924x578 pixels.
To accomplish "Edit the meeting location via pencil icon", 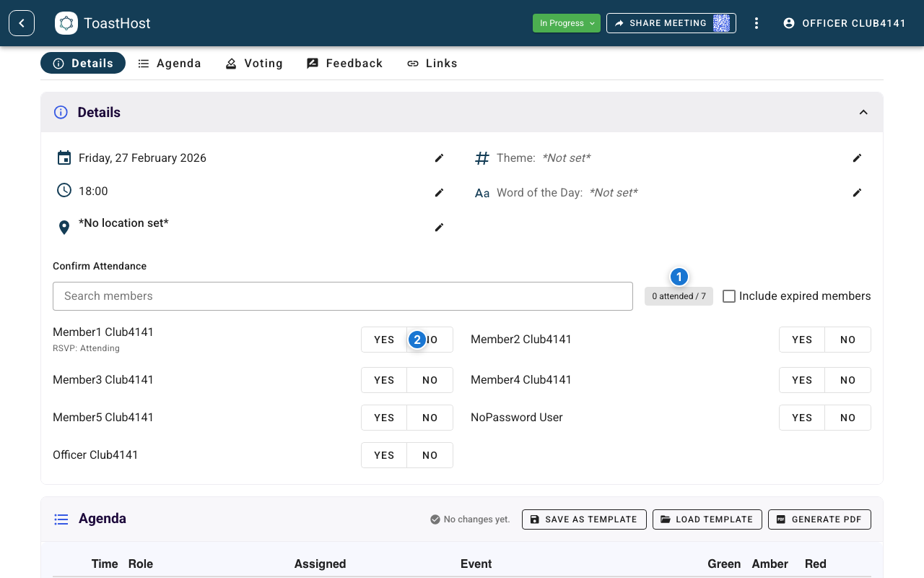I will 439,228.
